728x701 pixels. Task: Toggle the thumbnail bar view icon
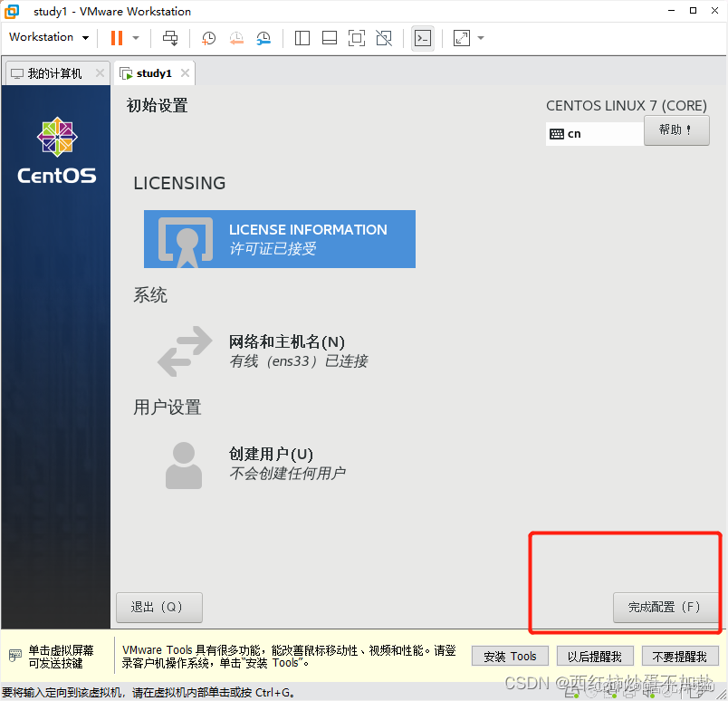pos(330,38)
